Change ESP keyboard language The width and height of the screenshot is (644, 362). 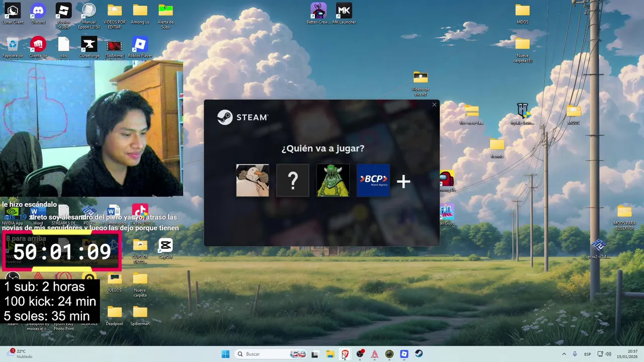click(588, 354)
